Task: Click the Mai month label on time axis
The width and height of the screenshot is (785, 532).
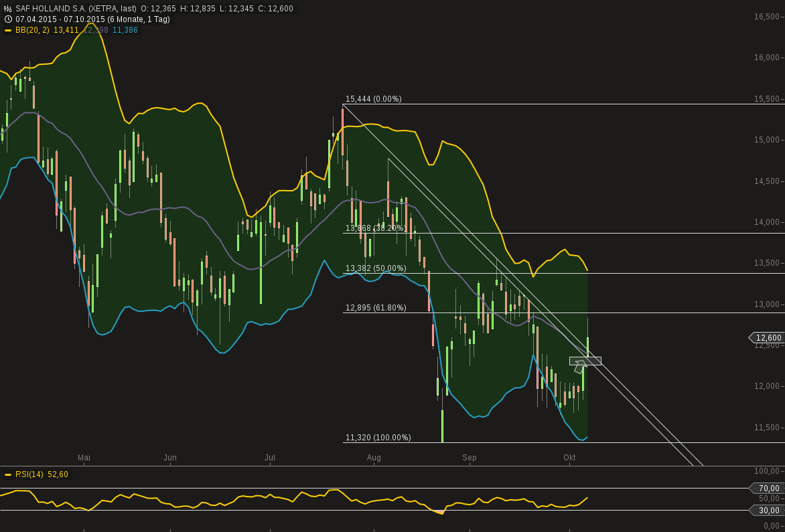Action: click(84, 458)
